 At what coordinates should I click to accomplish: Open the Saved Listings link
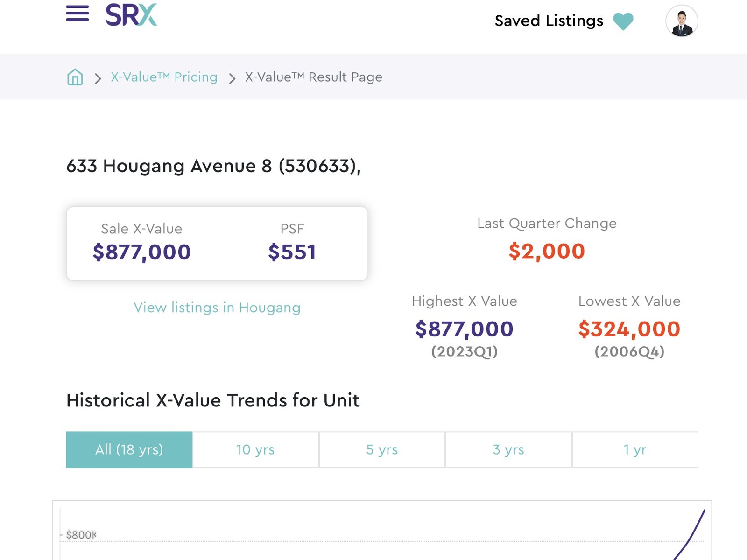[x=549, y=21]
